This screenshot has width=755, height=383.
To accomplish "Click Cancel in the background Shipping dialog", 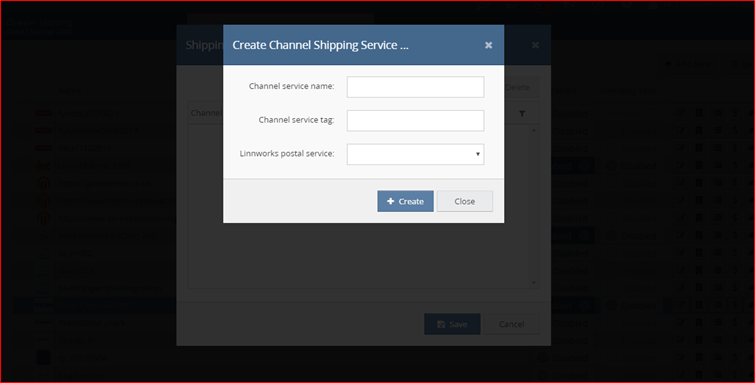I will 511,324.
